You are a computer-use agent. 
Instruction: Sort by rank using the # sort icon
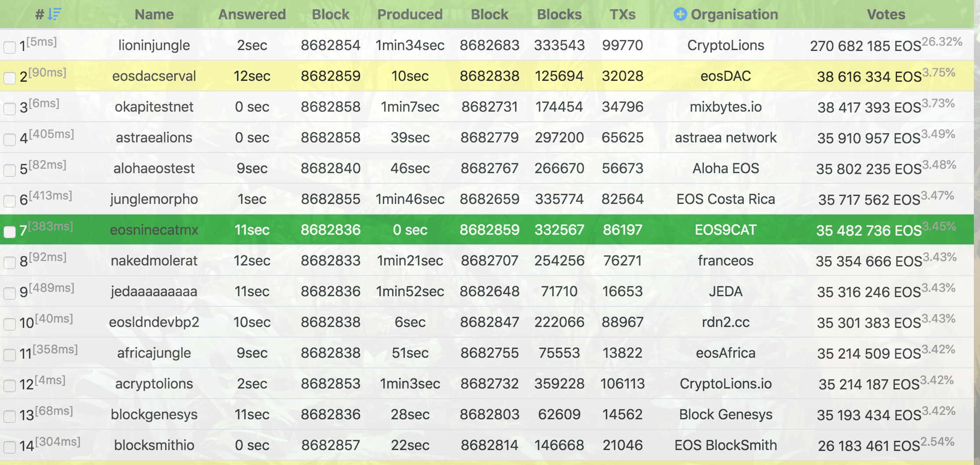[x=54, y=15]
